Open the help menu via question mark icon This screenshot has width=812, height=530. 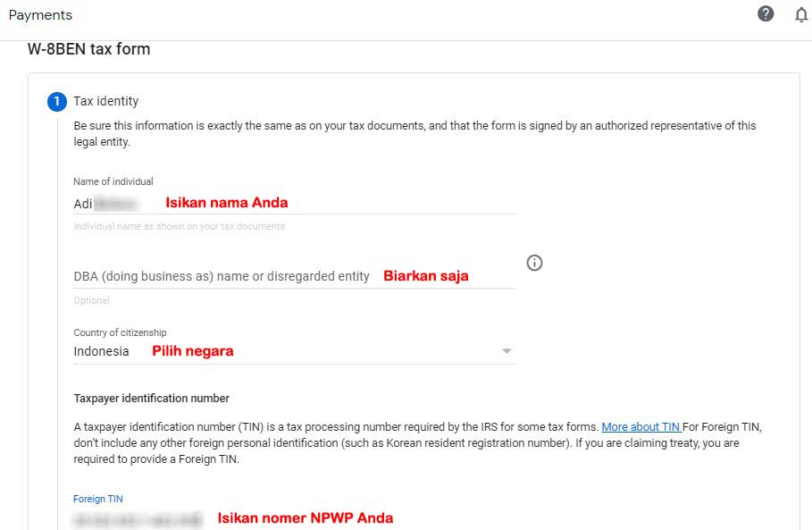point(766,13)
